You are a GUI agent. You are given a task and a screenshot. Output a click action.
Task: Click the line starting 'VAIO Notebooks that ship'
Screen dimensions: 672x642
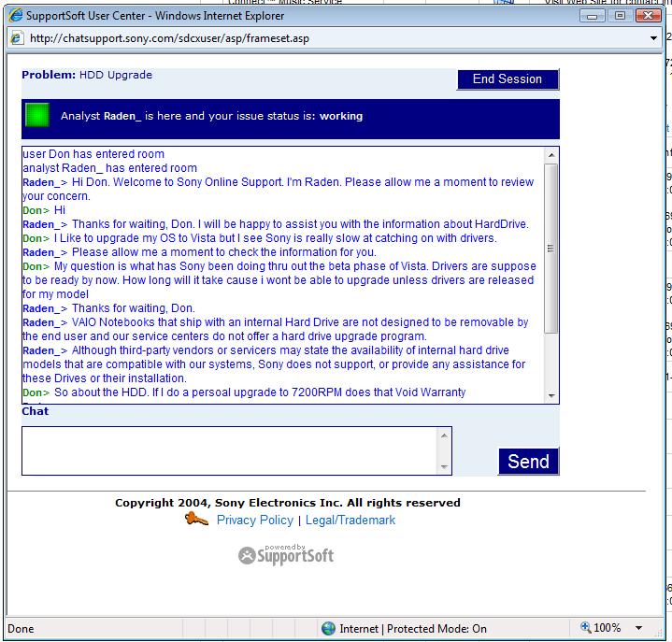pos(275,329)
